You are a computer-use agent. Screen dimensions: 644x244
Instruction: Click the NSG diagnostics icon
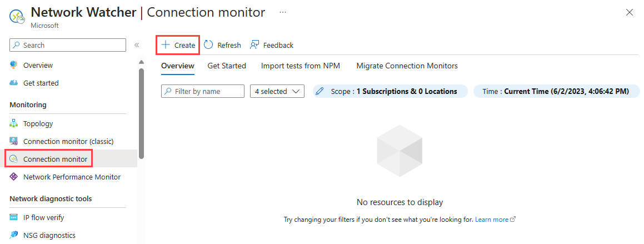tap(13, 235)
